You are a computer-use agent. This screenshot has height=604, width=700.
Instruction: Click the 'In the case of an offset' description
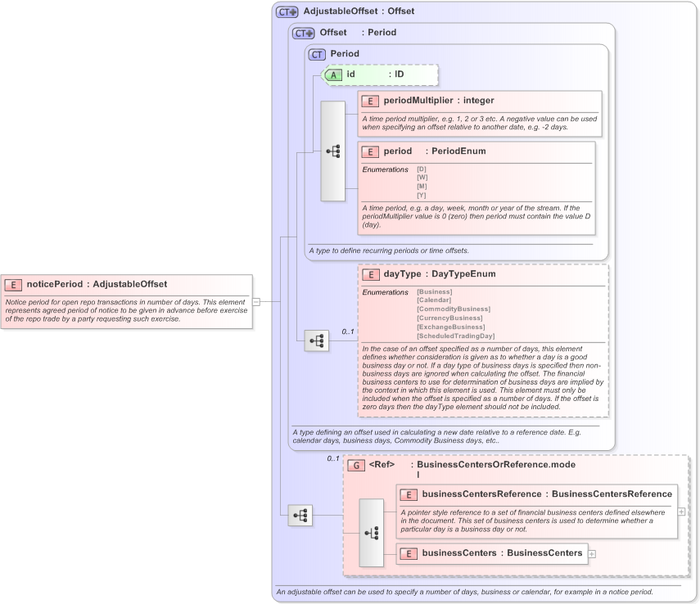tap(482, 378)
